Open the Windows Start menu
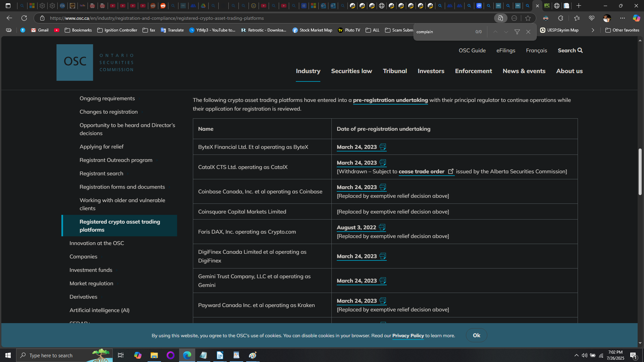The height and width of the screenshot is (362, 644). pos(8,355)
